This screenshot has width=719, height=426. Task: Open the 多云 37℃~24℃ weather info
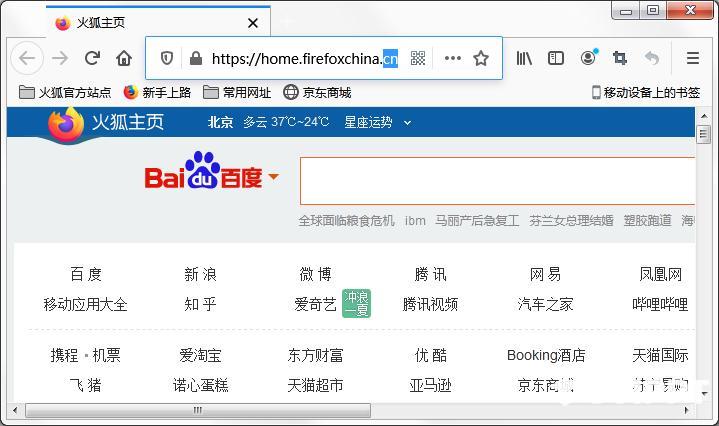pos(286,122)
